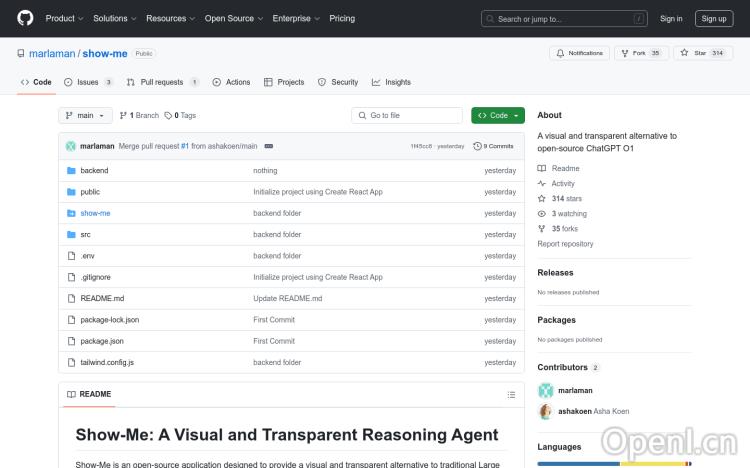Click the marlaman contributor avatar

546,391
